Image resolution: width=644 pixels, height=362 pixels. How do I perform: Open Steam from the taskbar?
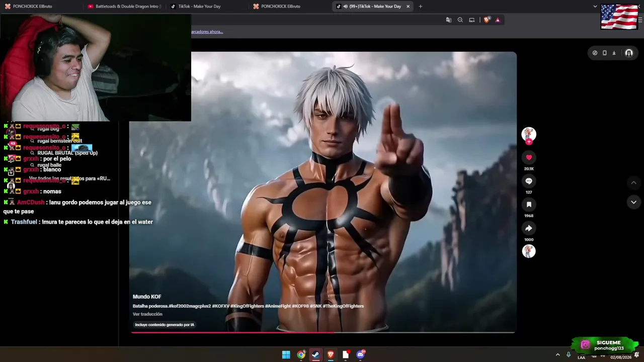click(315, 355)
